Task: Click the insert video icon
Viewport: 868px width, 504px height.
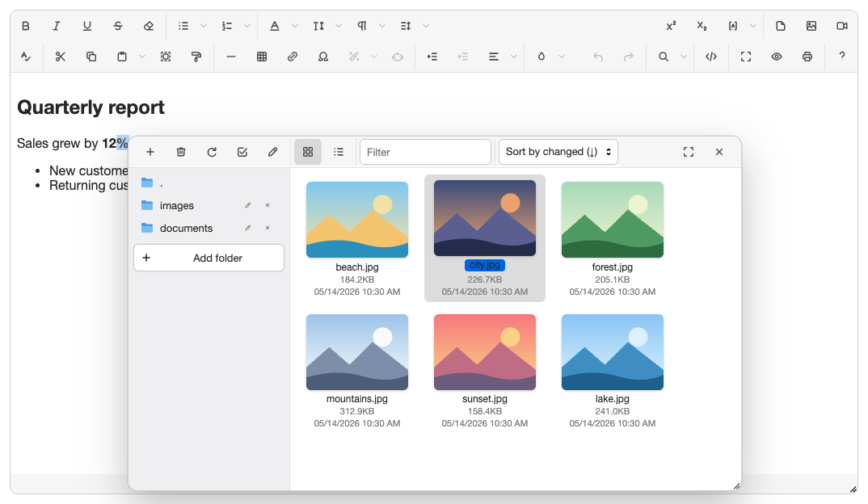Action: click(842, 26)
